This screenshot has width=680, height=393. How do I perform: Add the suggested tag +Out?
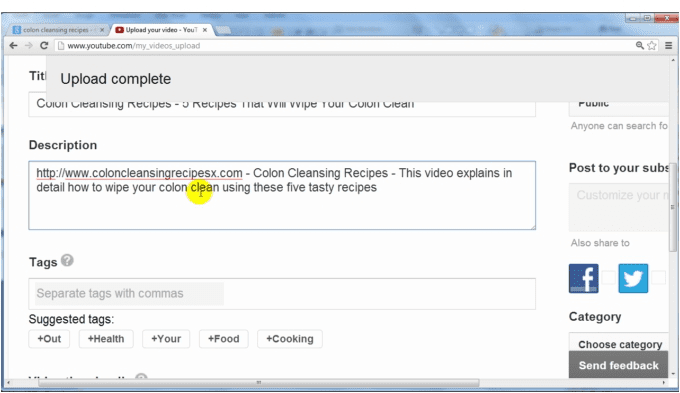pyautogui.click(x=49, y=339)
